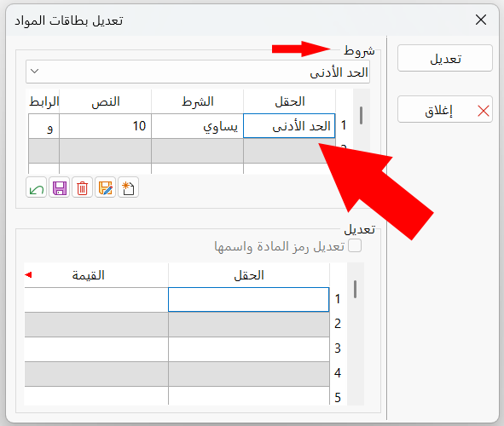Click the purple save floppy icon
Screen dimensions: 504x426
(60, 187)
